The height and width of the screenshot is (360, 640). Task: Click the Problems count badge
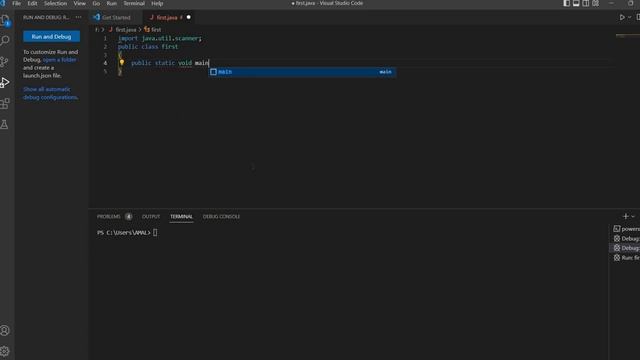point(129,217)
